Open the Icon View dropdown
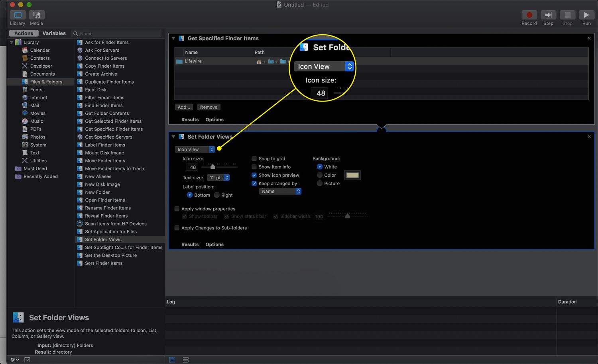The image size is (598, 364). click(x=195, y=149)
